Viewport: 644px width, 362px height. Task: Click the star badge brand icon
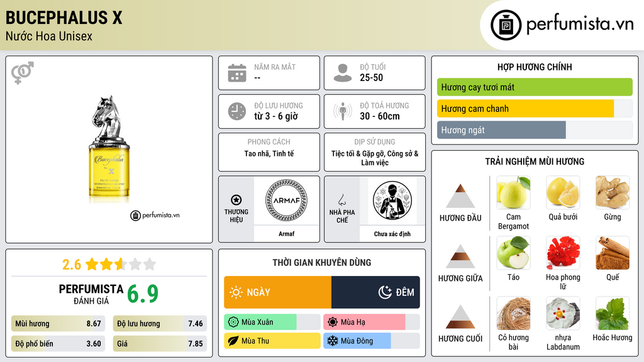coord(236,200)
